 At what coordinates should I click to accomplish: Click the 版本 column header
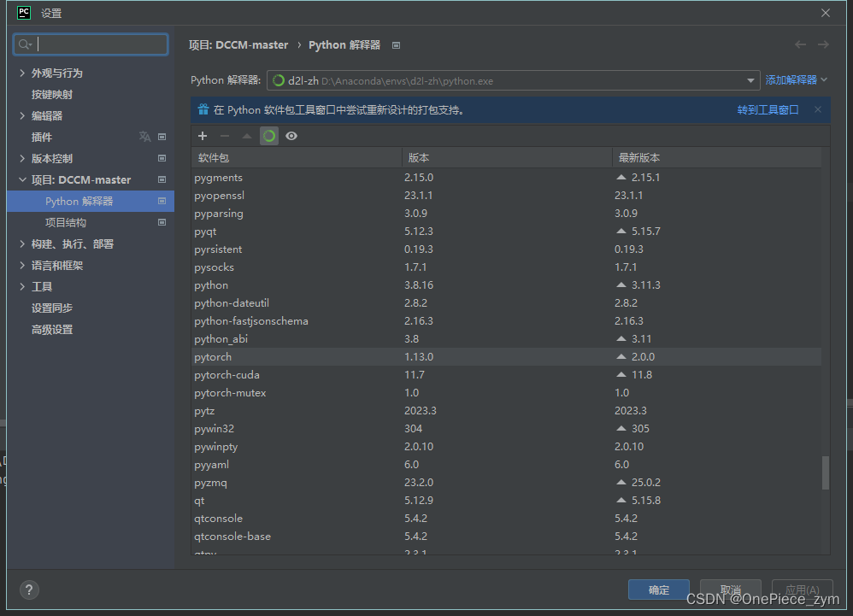pyautogui.click(x=507, y=158)
